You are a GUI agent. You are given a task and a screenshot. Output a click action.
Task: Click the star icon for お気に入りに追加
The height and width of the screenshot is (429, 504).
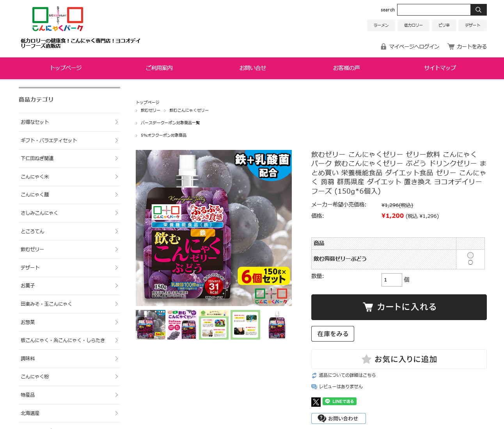[x=366, y=359]
